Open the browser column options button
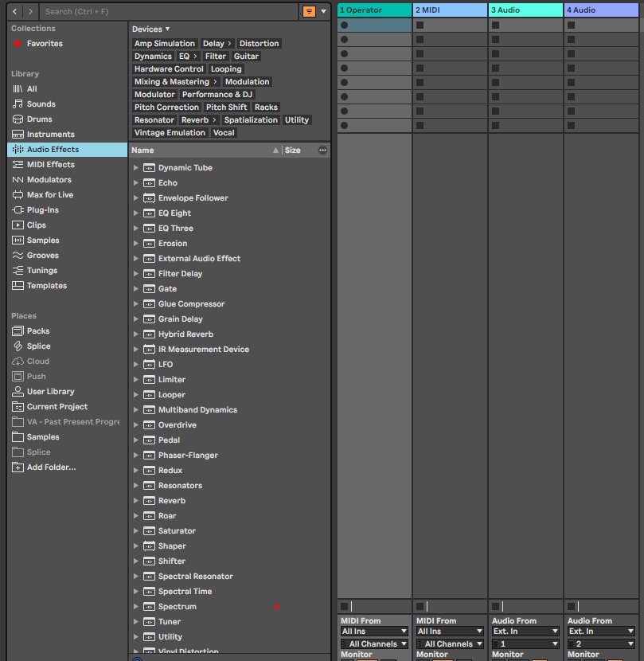 tap(322, 150)
